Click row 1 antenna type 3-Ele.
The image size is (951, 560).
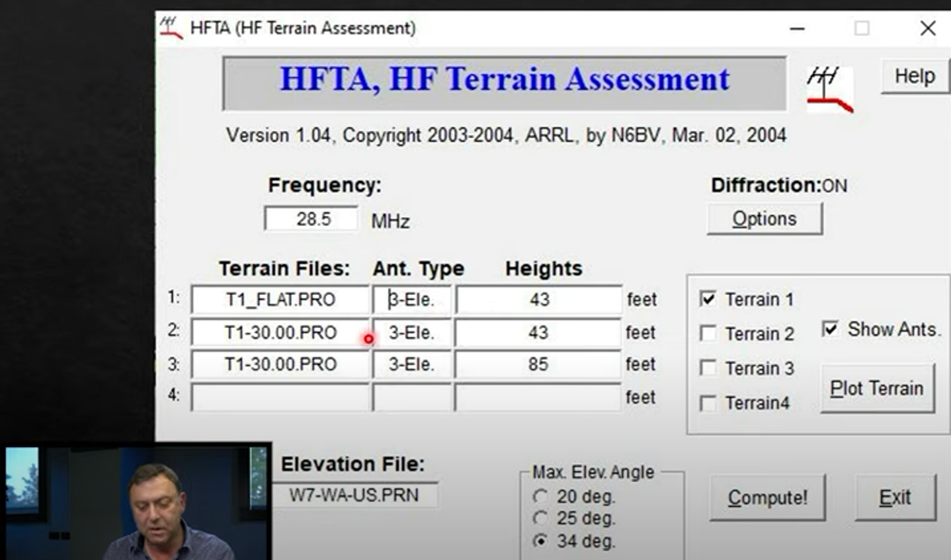tap(412, 300)
